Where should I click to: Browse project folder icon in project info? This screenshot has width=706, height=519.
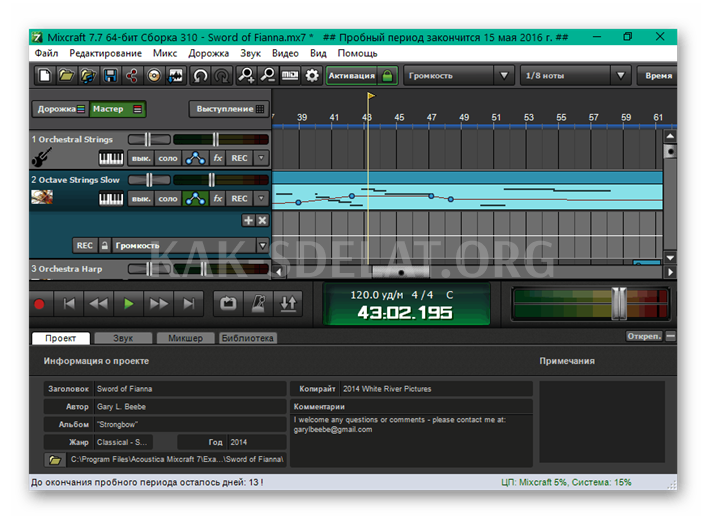[55, 460]
